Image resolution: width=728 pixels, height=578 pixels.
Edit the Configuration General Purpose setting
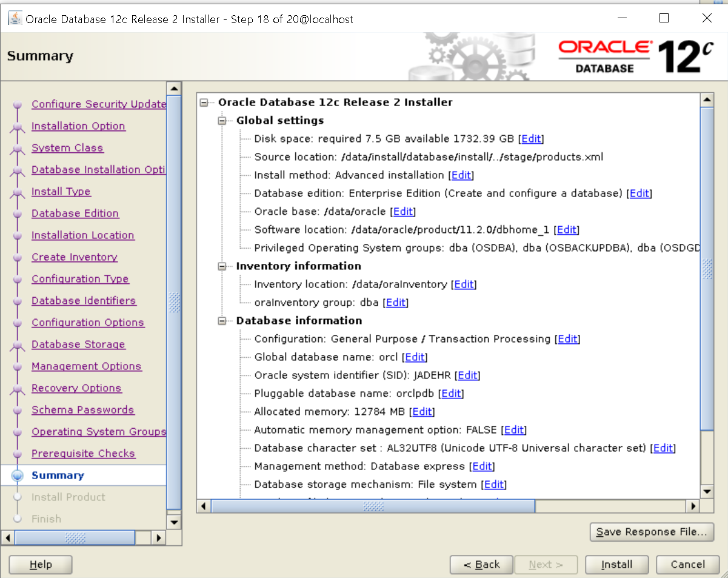click(567, 339)
